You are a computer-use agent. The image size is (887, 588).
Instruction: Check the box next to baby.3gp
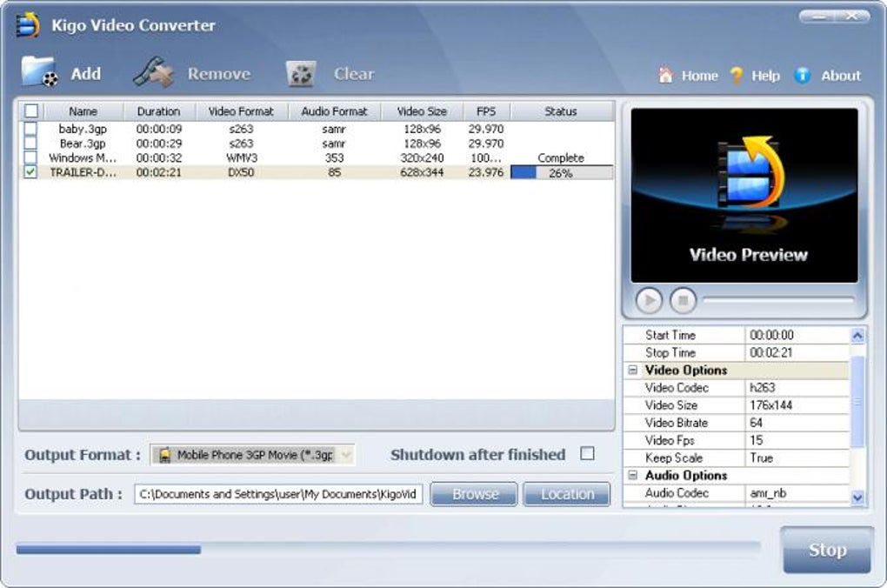[31, 129]
